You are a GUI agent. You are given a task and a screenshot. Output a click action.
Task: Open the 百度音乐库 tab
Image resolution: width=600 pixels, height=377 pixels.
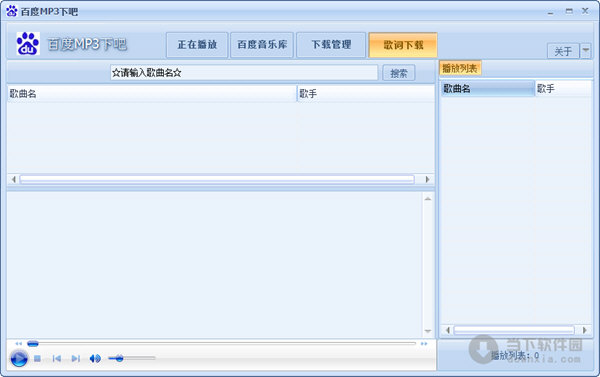point(262,45)
